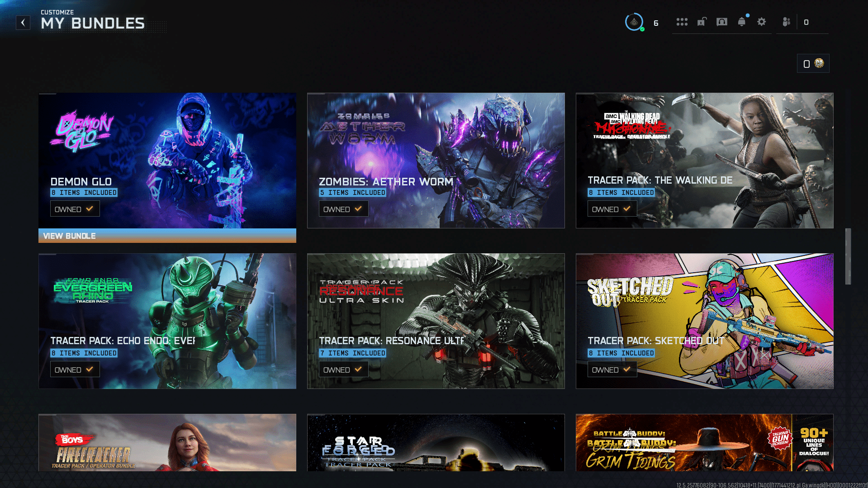868x488 pixels.
Task: Open the notifications bell
Action: 742,22
